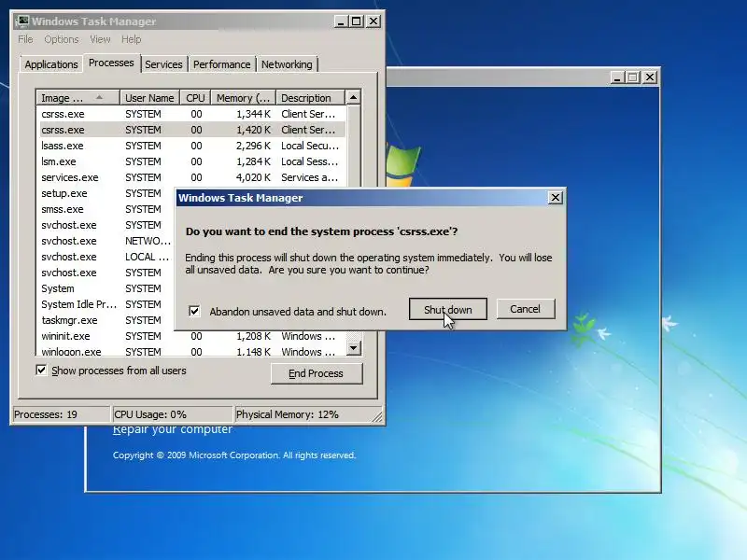The height and width of the screenshot is (560, 747).
Task: Select the setup.exe process
Action: [106, 193]
